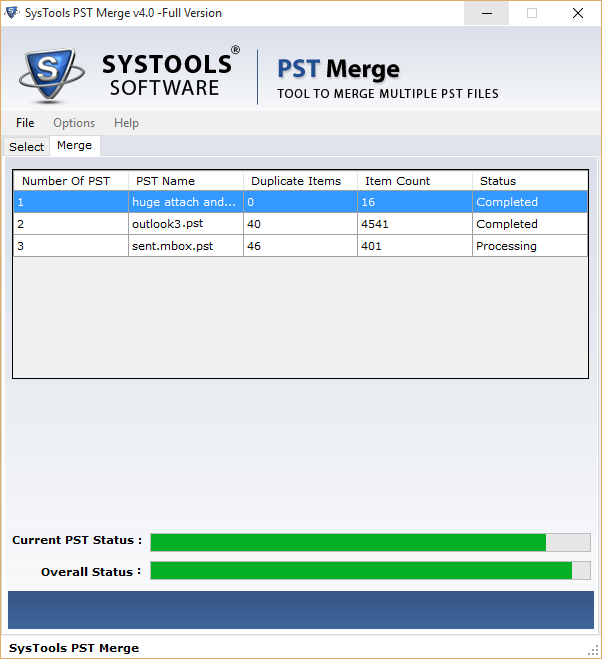Select the outlook3.pst row name

(186, 224)
